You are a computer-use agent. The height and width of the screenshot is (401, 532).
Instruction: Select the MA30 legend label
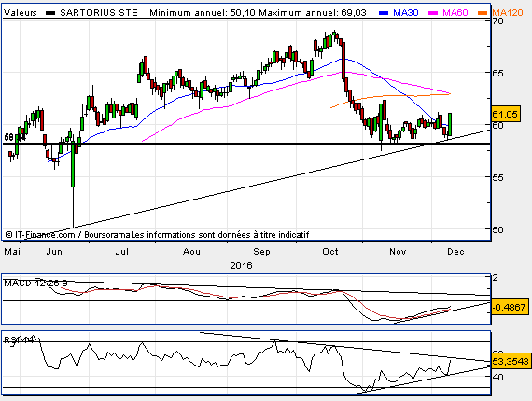click(x=405, y=13)
